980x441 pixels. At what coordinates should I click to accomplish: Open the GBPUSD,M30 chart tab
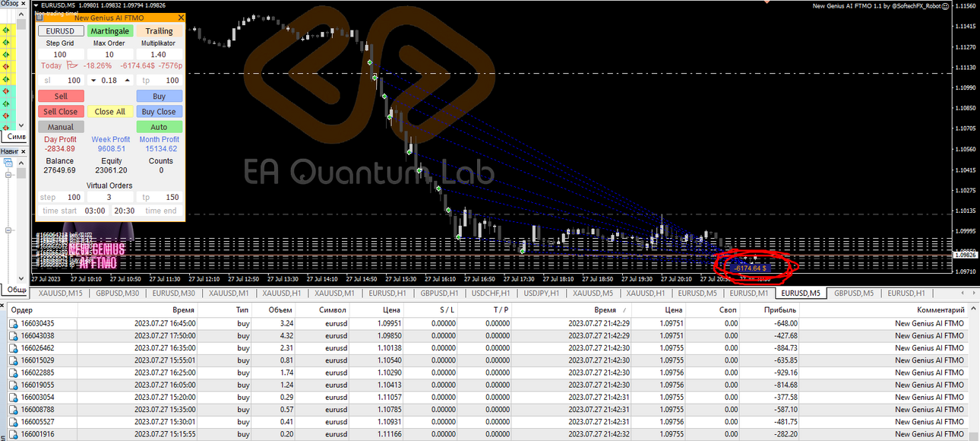click(x=117, y=293)
